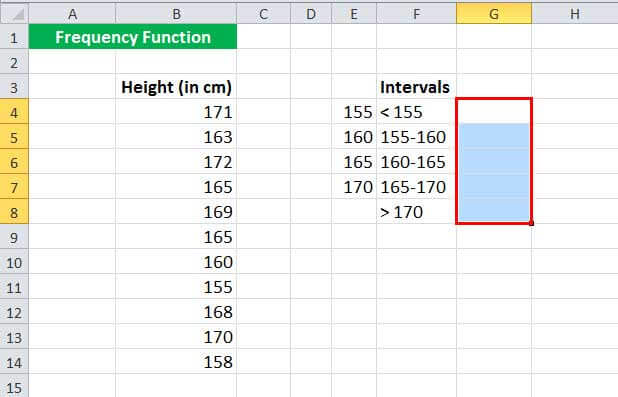
Task: Click the '> 170' interval cell
Action: tap(417, 212)
